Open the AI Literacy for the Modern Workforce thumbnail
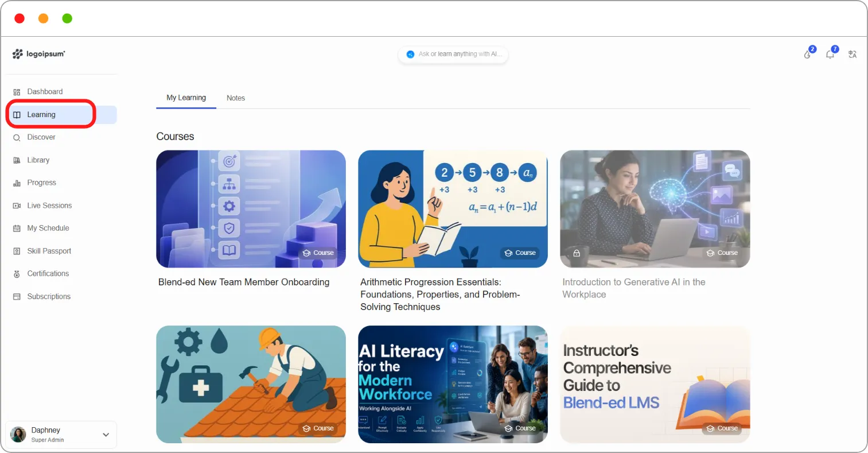The width and height of the screenshot is (868, 453). tap(453, 384)
